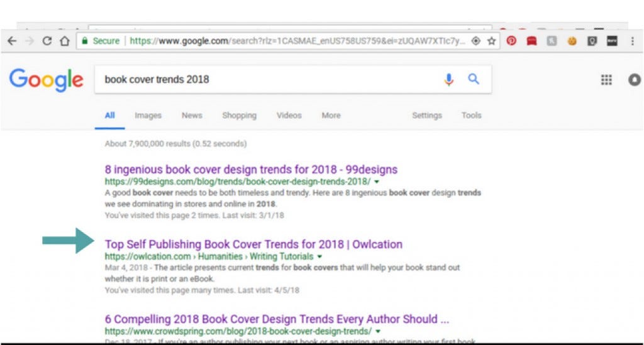Click the 'Last visit: 4/5/18' note
Screen dimensions: 644x345
click(269, 290)
